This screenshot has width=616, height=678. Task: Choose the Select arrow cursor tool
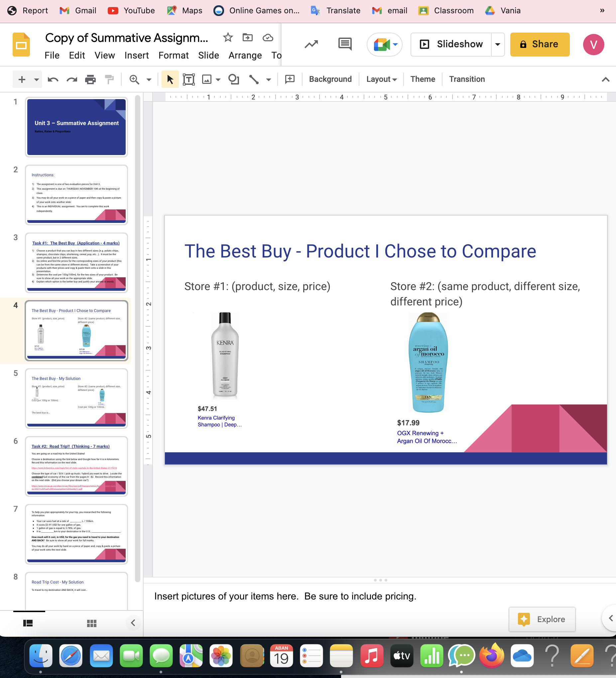170,80
